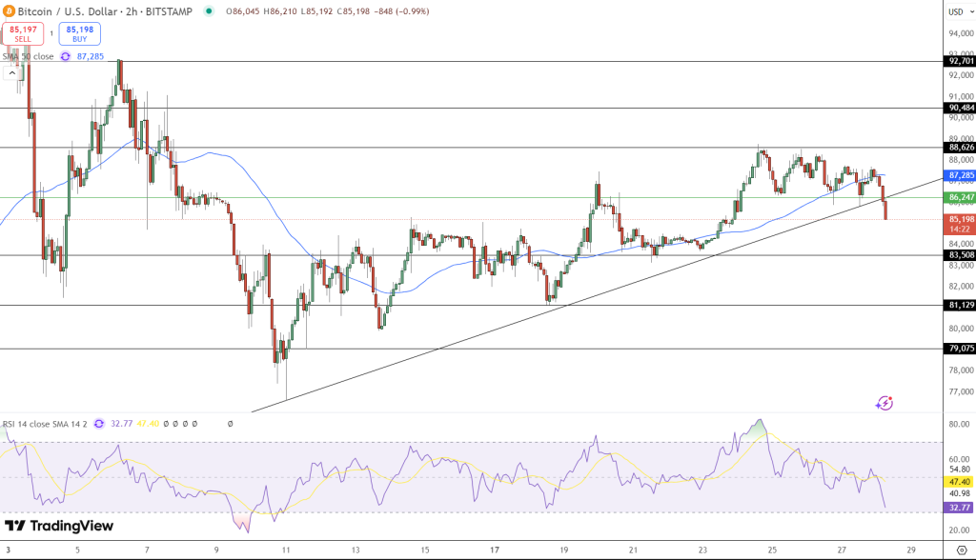The image size is (976, 560).
Task: Click RSI value 32.77 in legend
Action: tap(121, 424)
